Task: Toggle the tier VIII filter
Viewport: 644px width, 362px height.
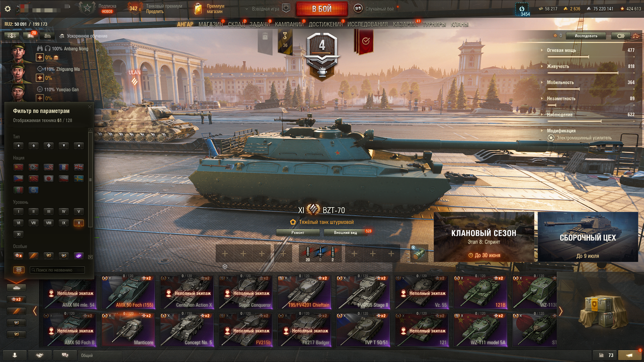Action: coord(49,223)
